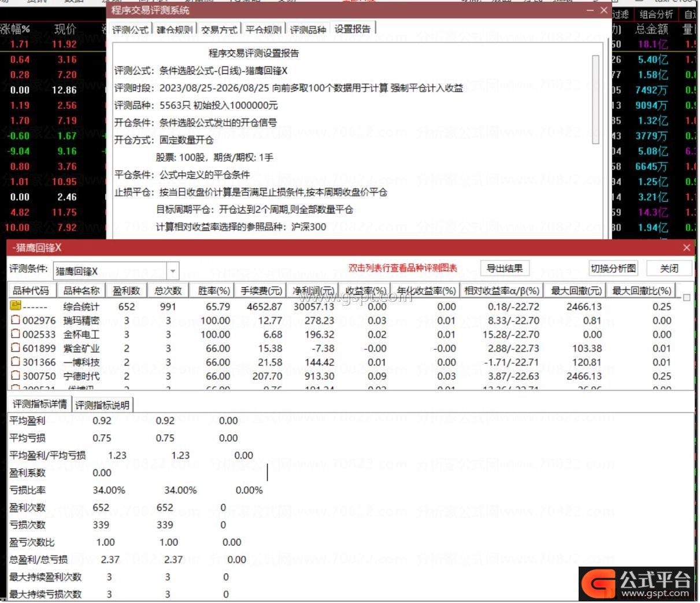Sort by the 净利润(元) column header
This screenshot has height=603, width=700.
(313, 290)
